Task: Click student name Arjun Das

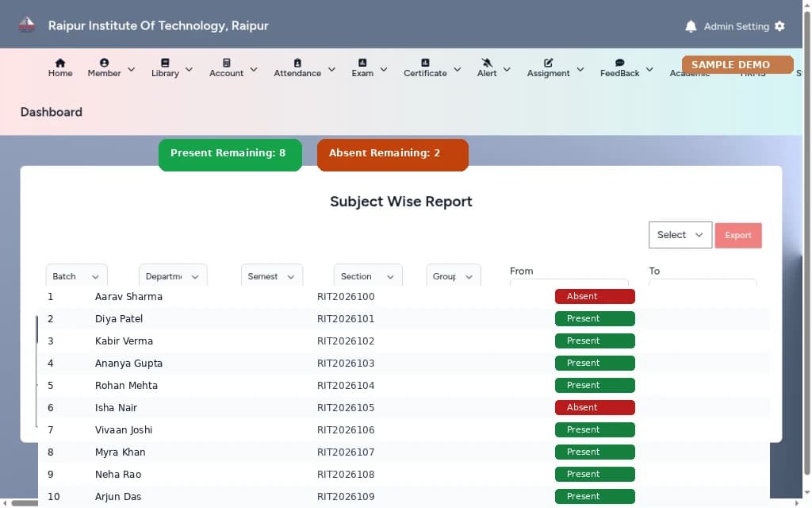Action: pyautogui.click(x=118, y=497)
